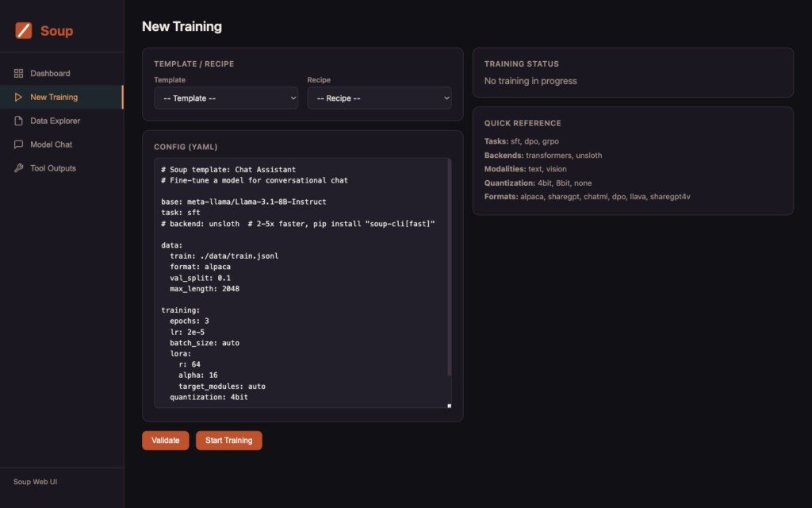
Task: Click the 'train: ./data/train.jsonl' line
Action: (224, 256)
